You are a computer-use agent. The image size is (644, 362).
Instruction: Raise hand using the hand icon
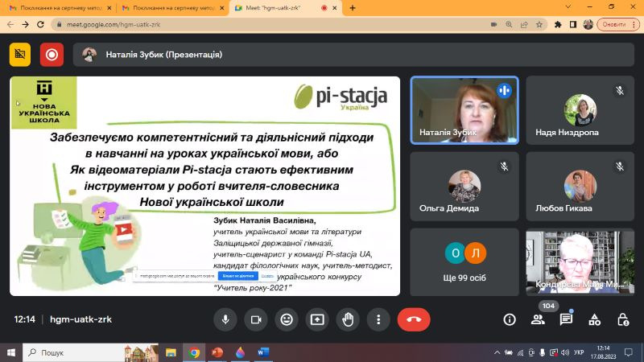tap(348, 319)
